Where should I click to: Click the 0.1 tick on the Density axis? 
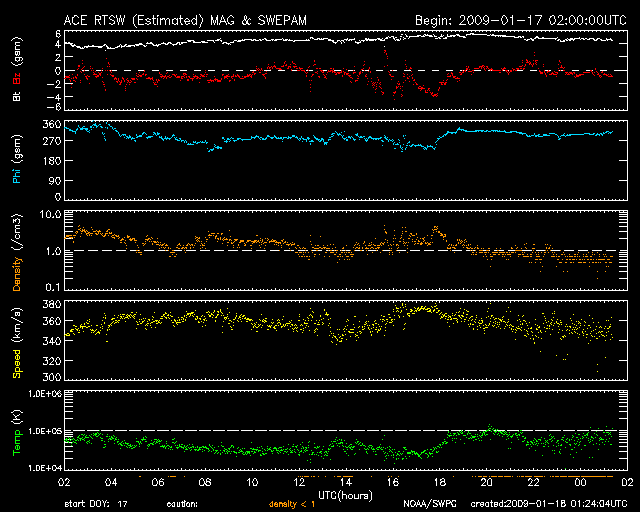pyautogui.click(x=53, y=287)
